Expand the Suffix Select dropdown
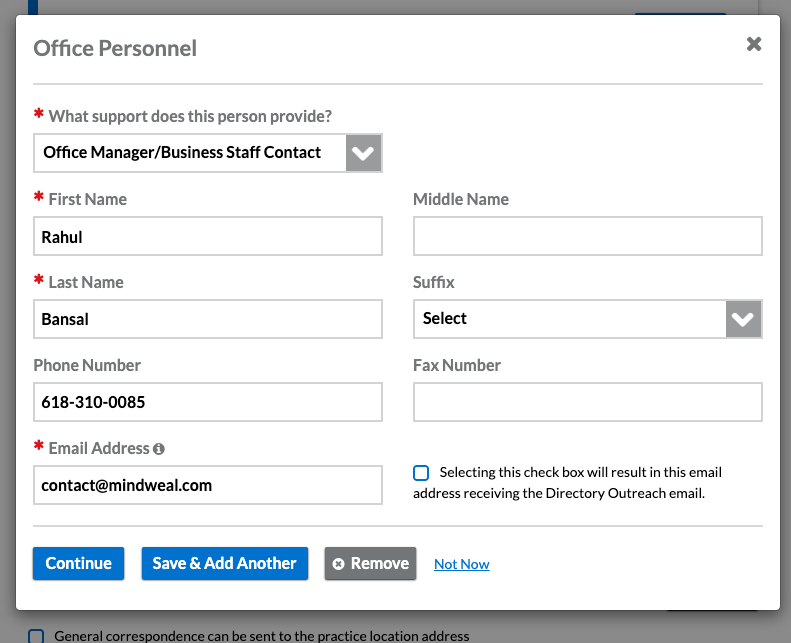 tap(570, 319)
